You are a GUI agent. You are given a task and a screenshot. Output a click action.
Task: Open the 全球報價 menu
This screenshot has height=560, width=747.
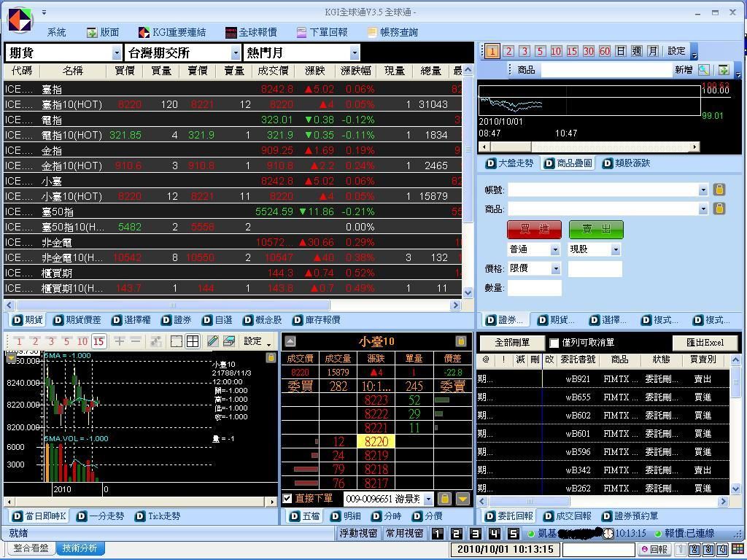click(252, 32)
